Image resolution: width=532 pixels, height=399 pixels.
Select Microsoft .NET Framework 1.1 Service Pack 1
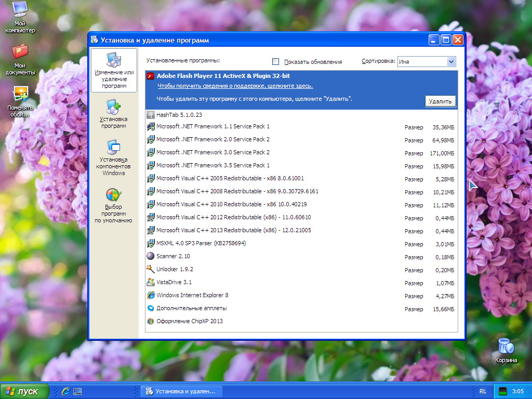(x=302, y=127)
